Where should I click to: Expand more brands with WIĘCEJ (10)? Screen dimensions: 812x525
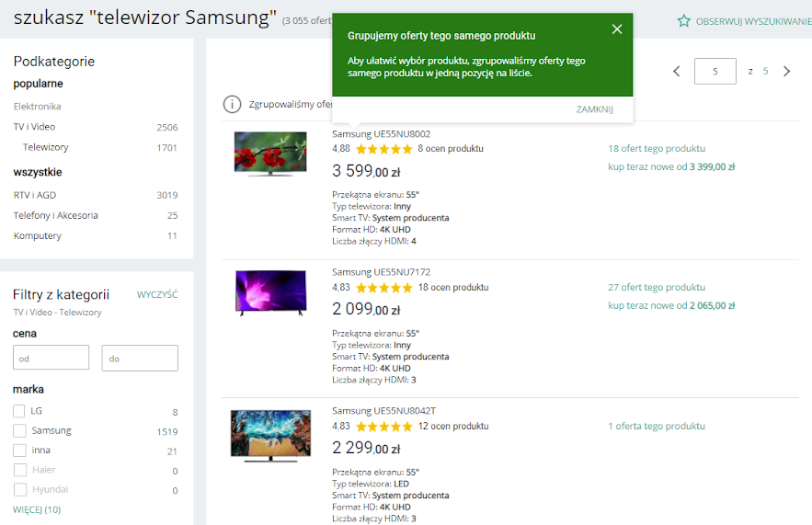(37, 509)
